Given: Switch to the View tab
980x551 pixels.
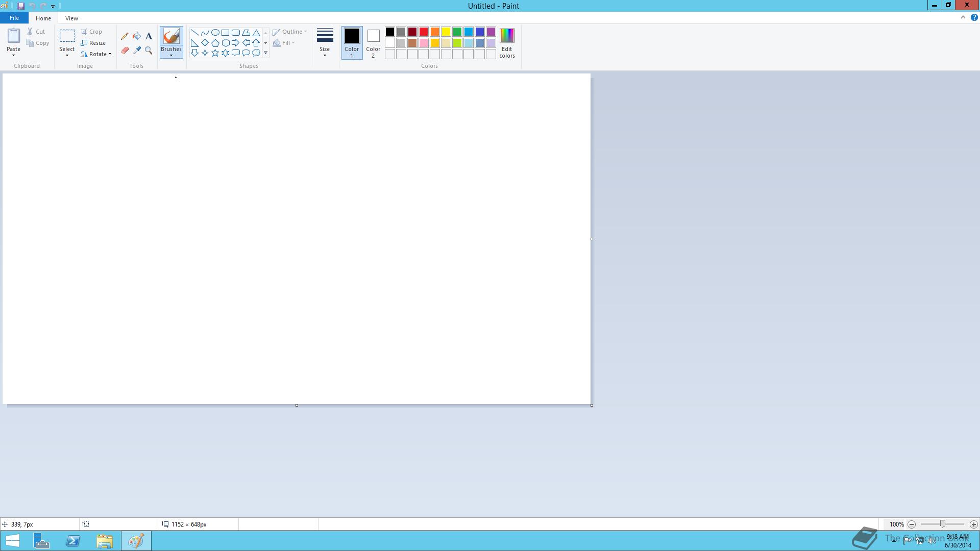Looking at the screenshot, I should 71,18.
